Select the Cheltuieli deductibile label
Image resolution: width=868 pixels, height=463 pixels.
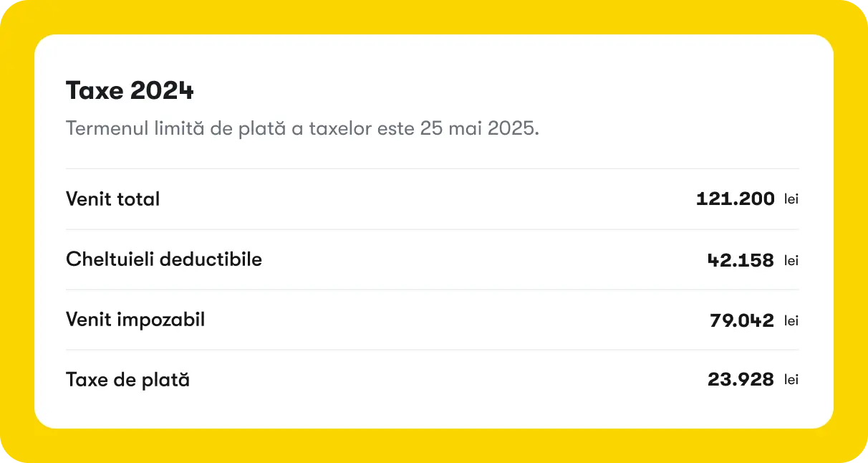coord(164,259)
